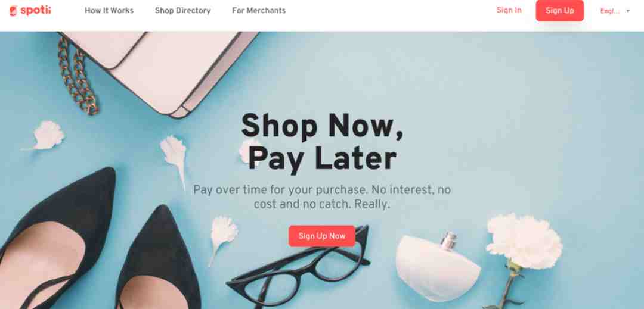Image resolution: width=644 pixels, height=309 pixels.
Task: Click the Pay over time description text
Action: pos(322,197)
